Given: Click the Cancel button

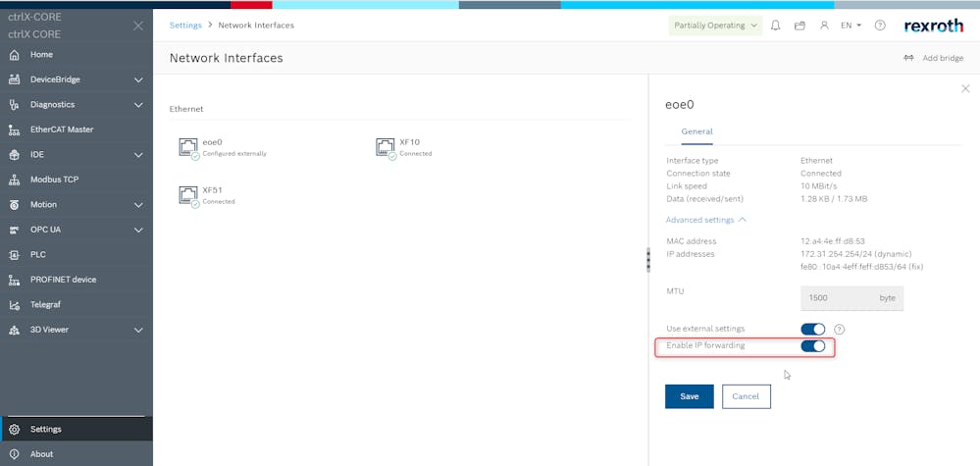Looking at the screenshot, I should click(x=746, y=396).
